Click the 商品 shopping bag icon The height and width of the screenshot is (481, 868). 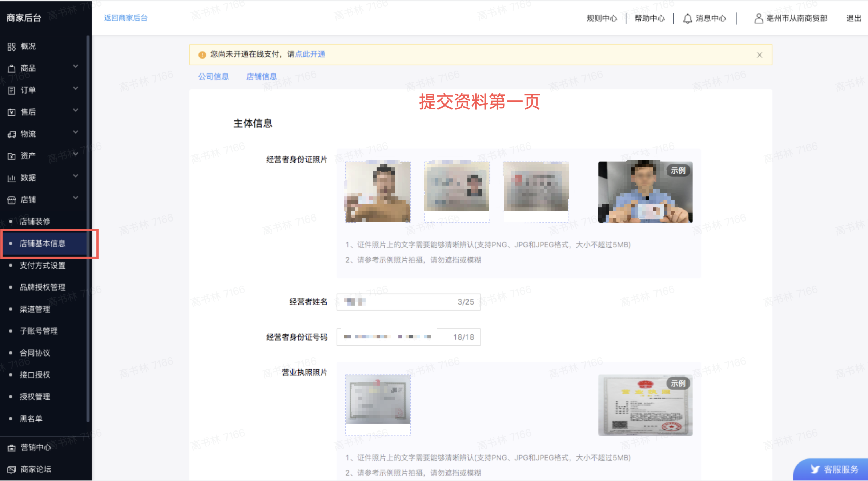pyautogui.click(x=11, y=68)
